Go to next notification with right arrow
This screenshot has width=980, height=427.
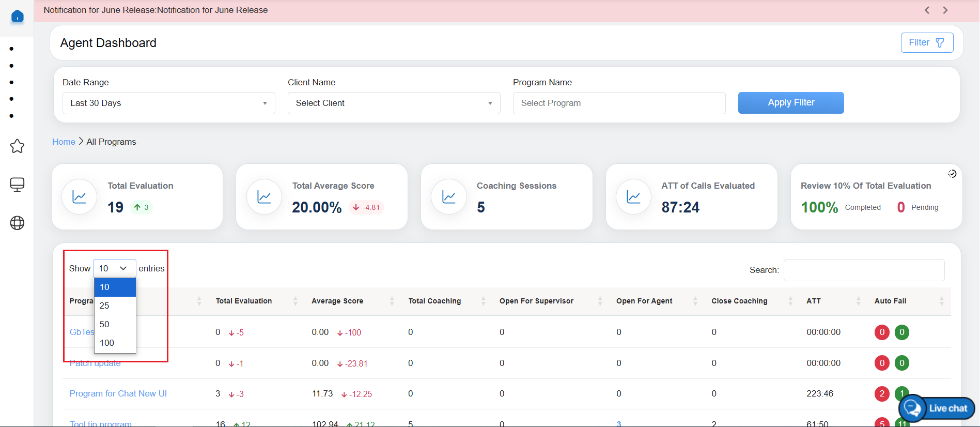(945, 10)
